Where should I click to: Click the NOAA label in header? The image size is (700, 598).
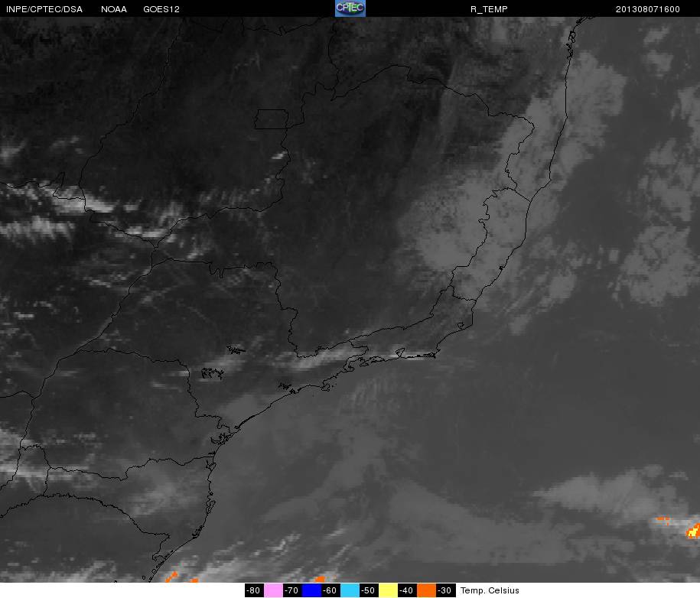coord(114,9)
